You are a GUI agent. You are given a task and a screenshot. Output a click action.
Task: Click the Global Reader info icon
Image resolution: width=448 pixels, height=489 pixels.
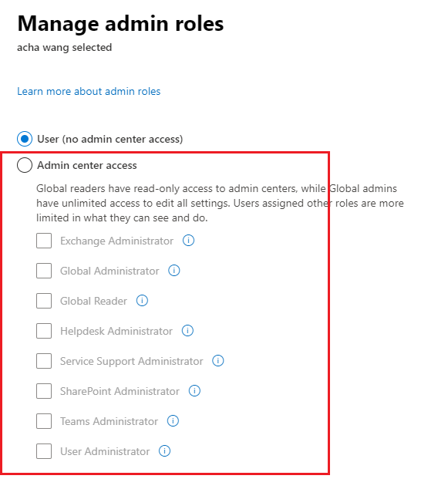142,301
